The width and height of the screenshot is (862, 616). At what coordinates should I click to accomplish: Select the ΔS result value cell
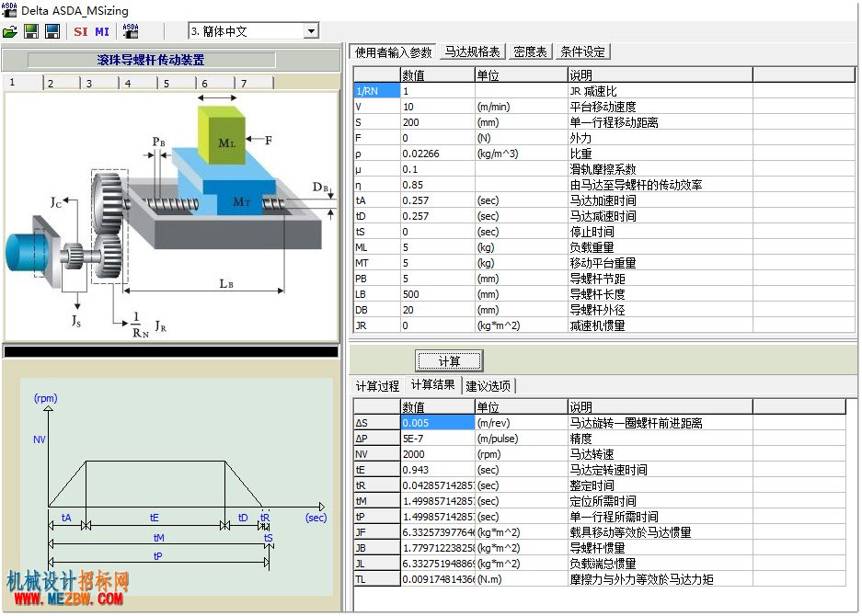(x=438, y=423)
